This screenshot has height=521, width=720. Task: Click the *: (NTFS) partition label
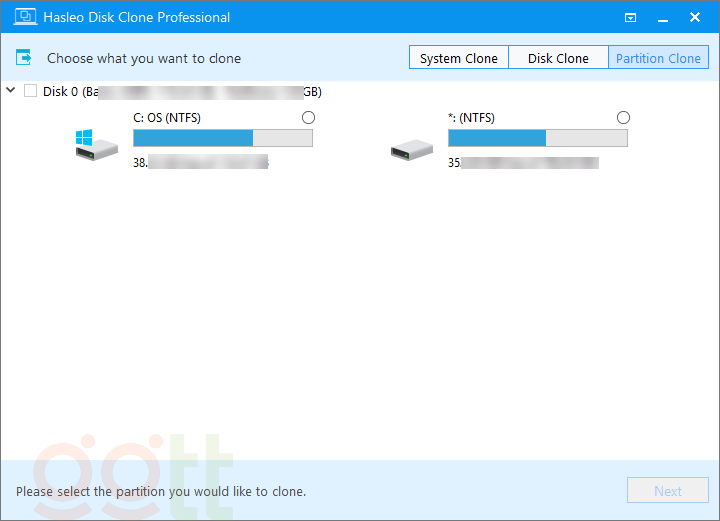tap(471, 118)
